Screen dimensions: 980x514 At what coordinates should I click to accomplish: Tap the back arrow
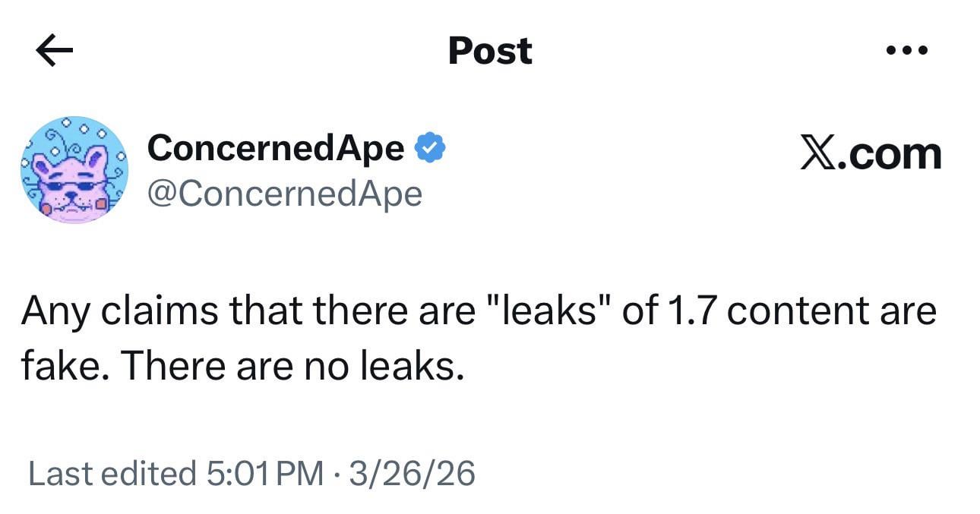click(54, 52)
